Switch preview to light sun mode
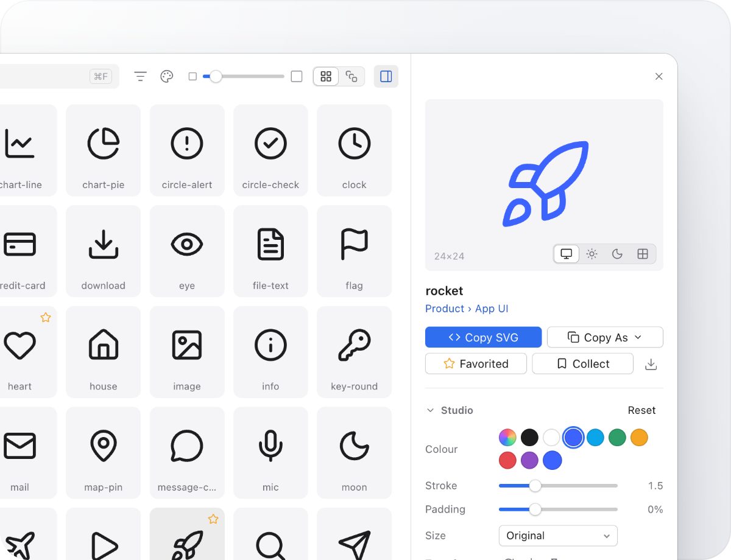731x560 pixels. click(x=592, y=254)
